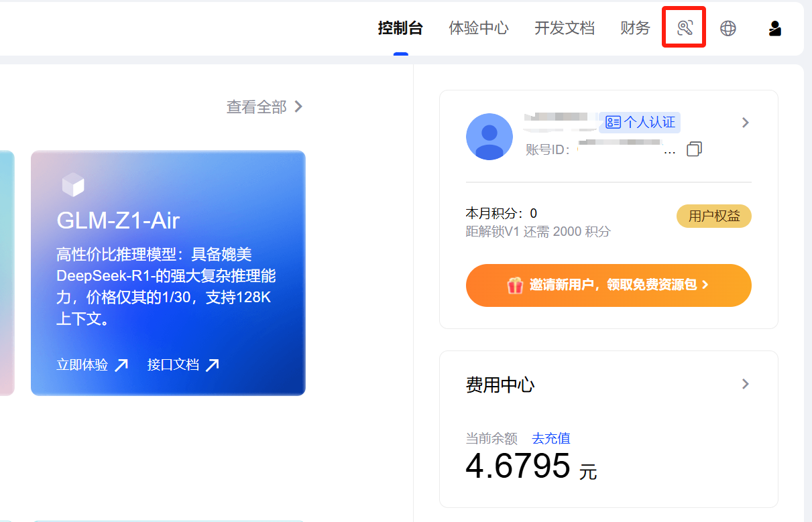Switch to the 控制台 tab
The image size is (812, 522).
pyautogui.click(x=400, y=28)
